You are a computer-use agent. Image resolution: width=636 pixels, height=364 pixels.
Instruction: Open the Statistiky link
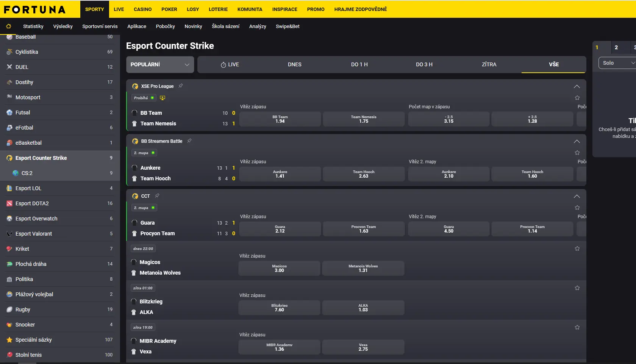coord(33,26)
